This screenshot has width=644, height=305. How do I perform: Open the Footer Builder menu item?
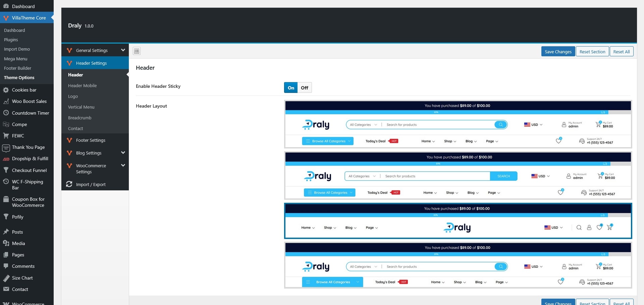(x=17, y=68)
